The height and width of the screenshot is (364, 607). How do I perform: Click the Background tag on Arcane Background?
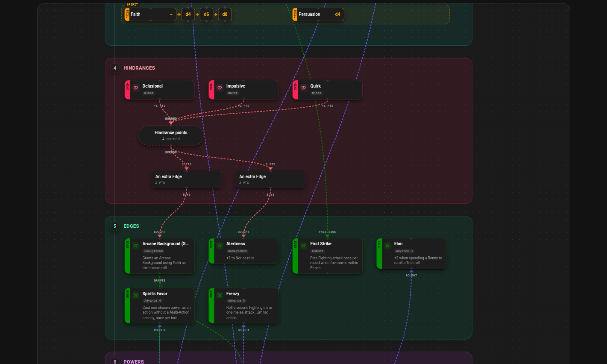coord(153,251)
